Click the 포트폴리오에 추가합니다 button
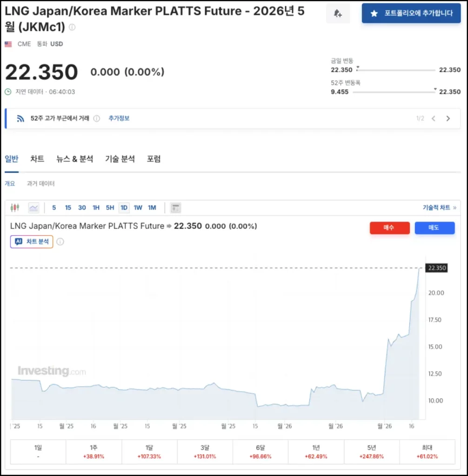468x476 pixels. [x=411, y=13]
